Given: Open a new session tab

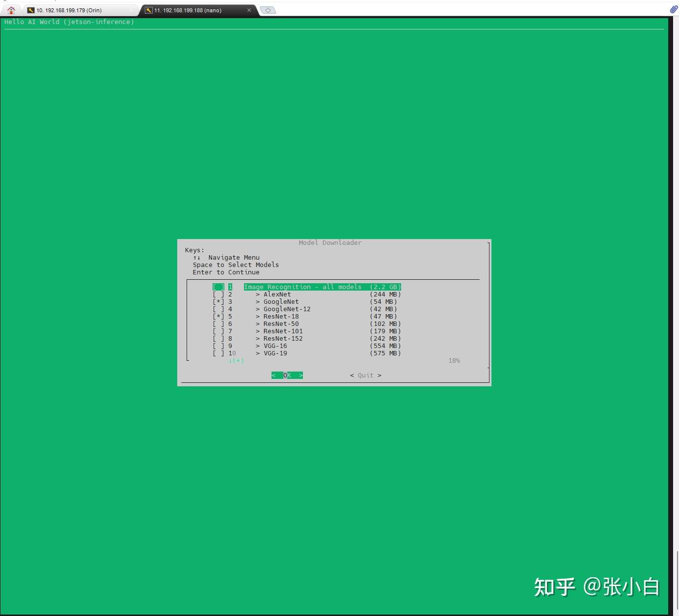Looking at the screenshot, I should click(268, 10).
